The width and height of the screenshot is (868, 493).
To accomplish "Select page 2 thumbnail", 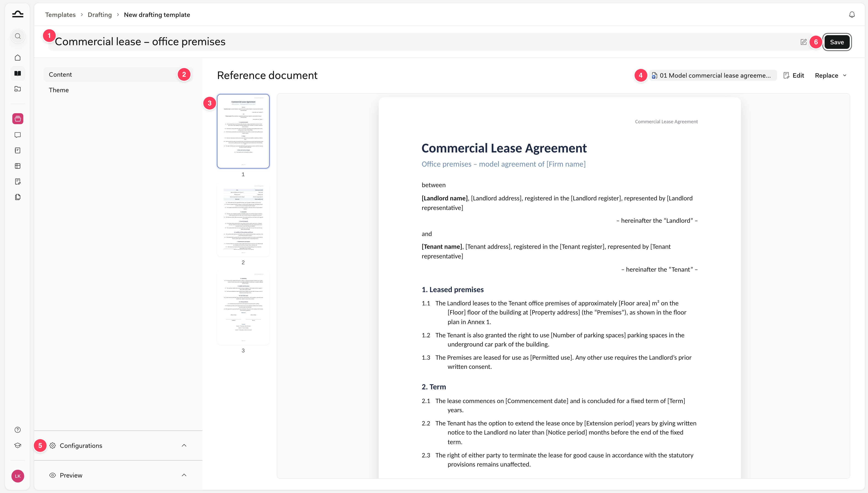I will tap(243, 219).
